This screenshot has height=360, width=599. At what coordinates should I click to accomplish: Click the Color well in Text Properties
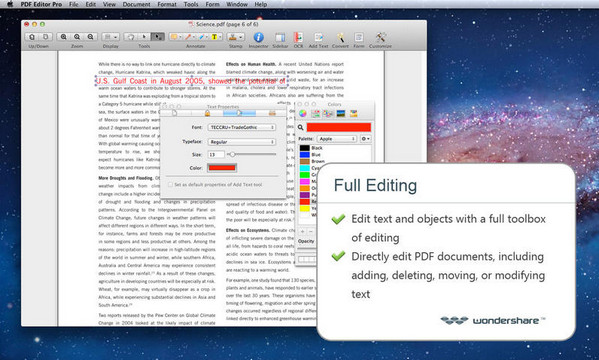point(222,168)
